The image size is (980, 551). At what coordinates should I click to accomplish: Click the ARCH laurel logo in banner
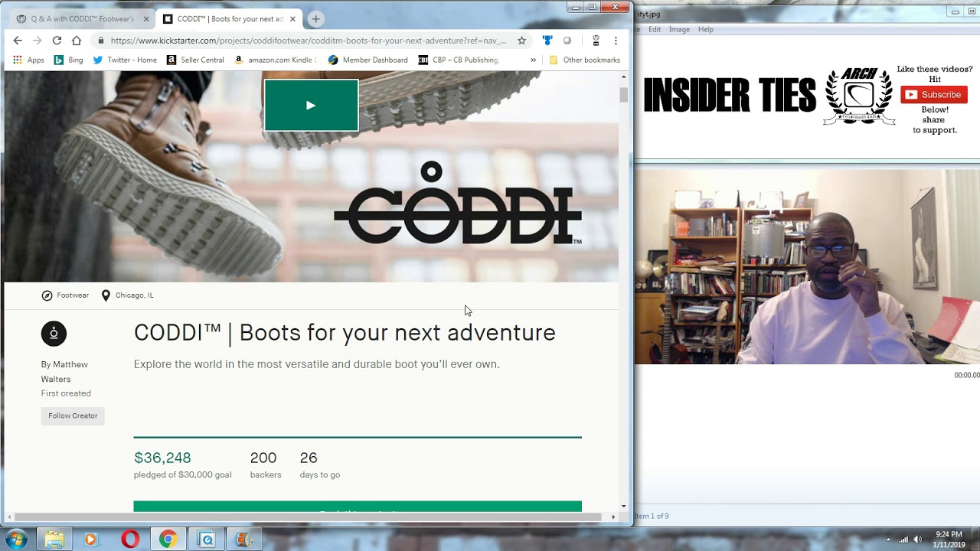[859, 96]
